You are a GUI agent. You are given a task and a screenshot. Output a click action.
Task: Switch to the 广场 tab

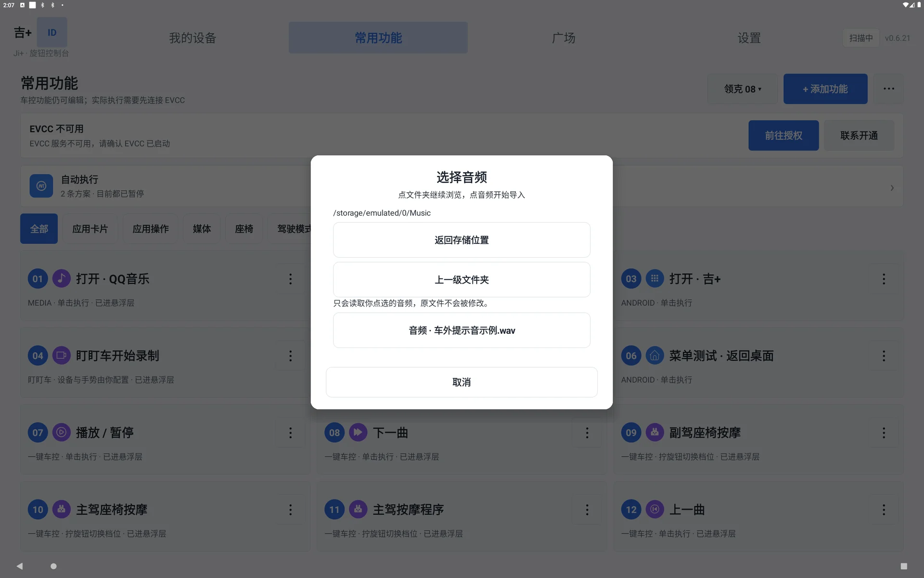coord(564,38)
